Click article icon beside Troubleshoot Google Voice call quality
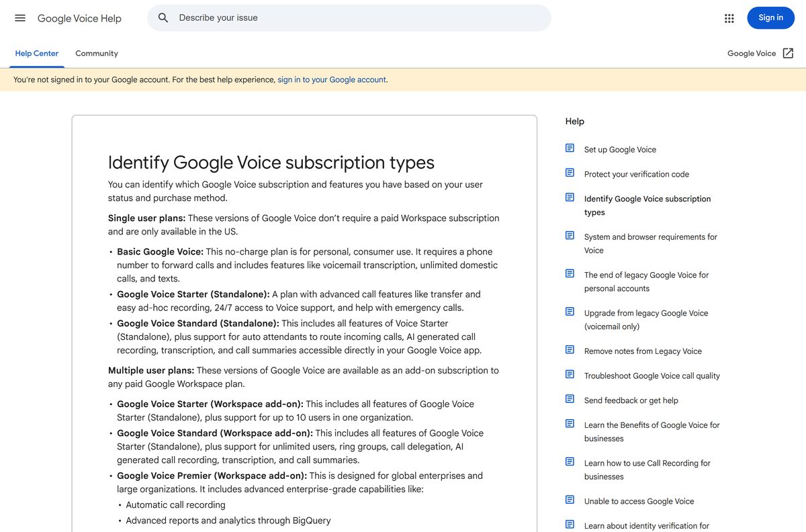Viewport: 806px width, 532px height. point(570,375)
